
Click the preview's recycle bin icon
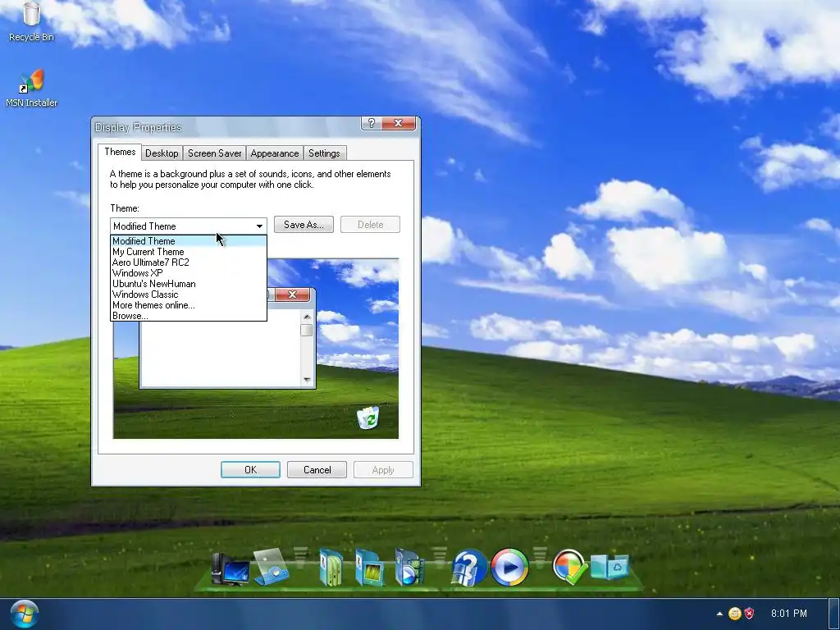368,418
